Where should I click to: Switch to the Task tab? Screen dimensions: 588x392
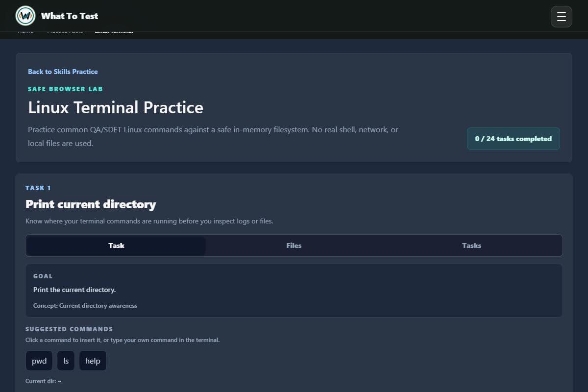(116, 245)
